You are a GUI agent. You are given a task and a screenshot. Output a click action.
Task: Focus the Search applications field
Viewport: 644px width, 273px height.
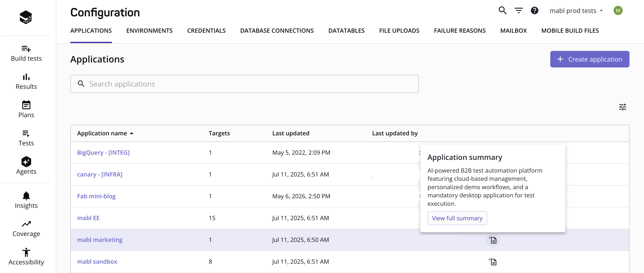(244, 84)
